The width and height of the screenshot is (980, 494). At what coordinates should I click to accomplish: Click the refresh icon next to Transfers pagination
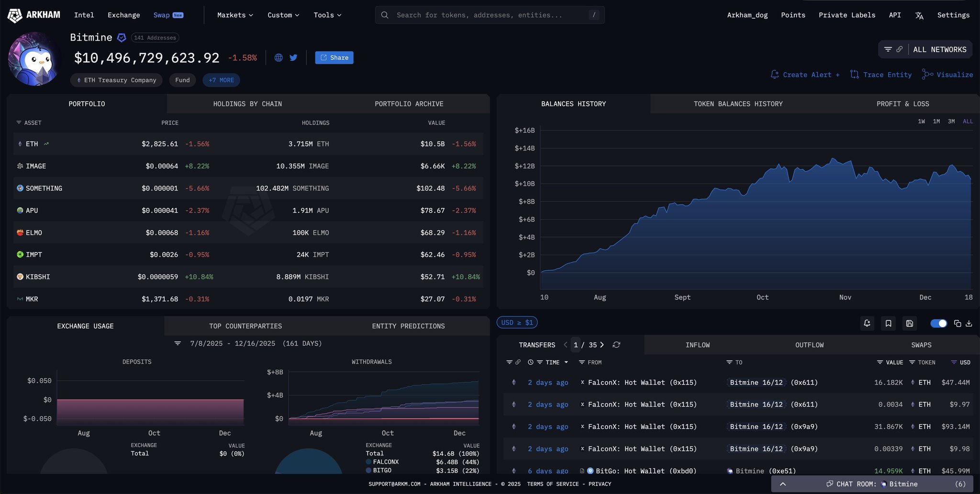[616, 345]
